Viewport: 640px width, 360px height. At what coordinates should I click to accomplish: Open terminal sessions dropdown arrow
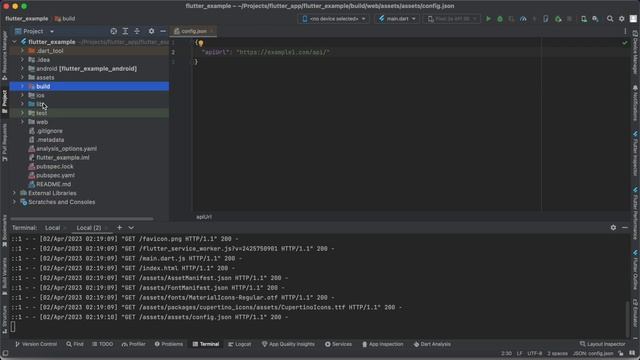point(131,228)
